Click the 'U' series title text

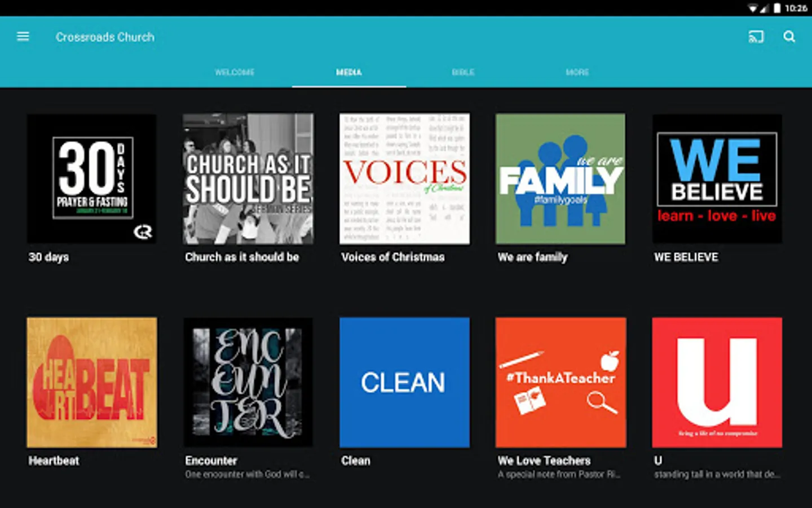[658, 461]
